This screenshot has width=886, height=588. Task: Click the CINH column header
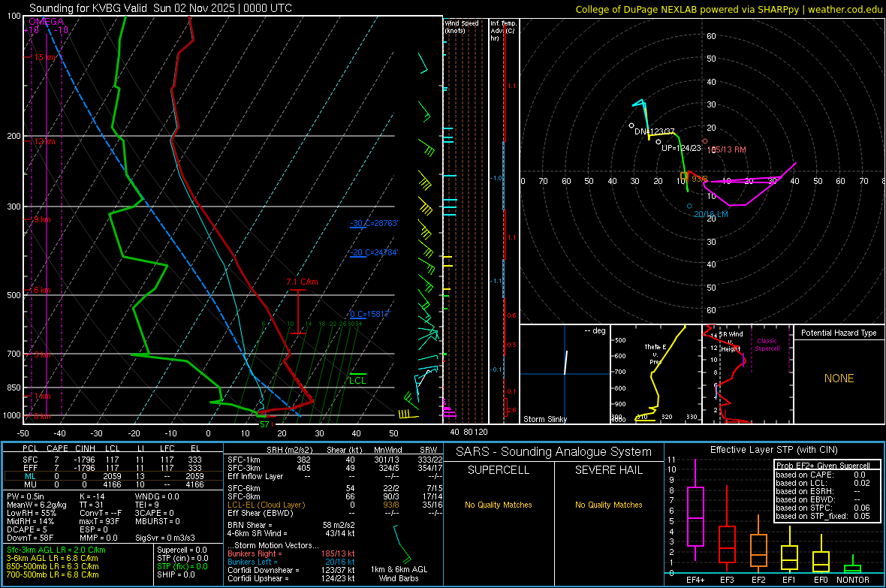(x=86, y=448)
